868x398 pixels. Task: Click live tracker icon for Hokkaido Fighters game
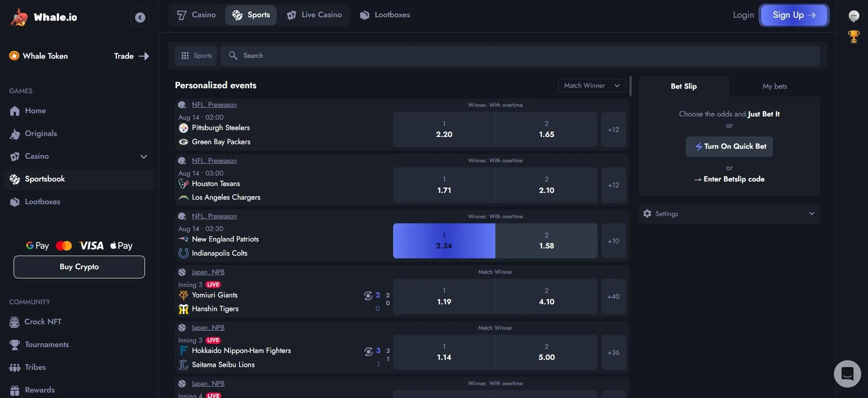(x=368, y=352)
